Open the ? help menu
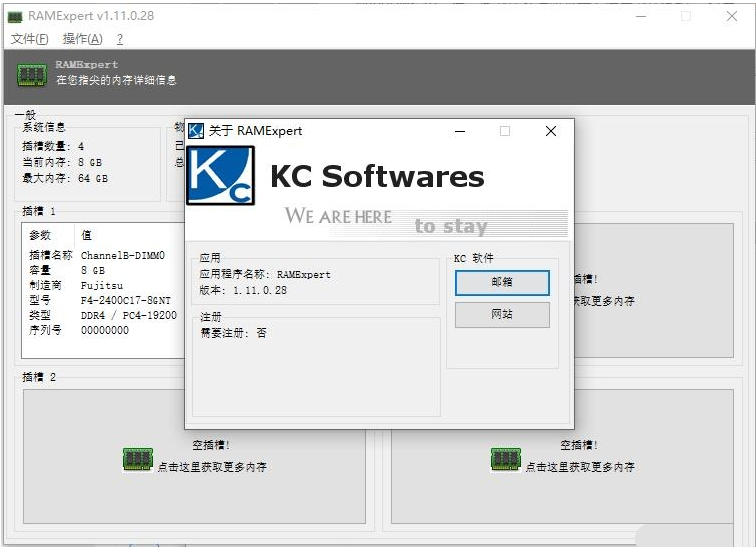The image size is (756, 552). click(120, 39)
